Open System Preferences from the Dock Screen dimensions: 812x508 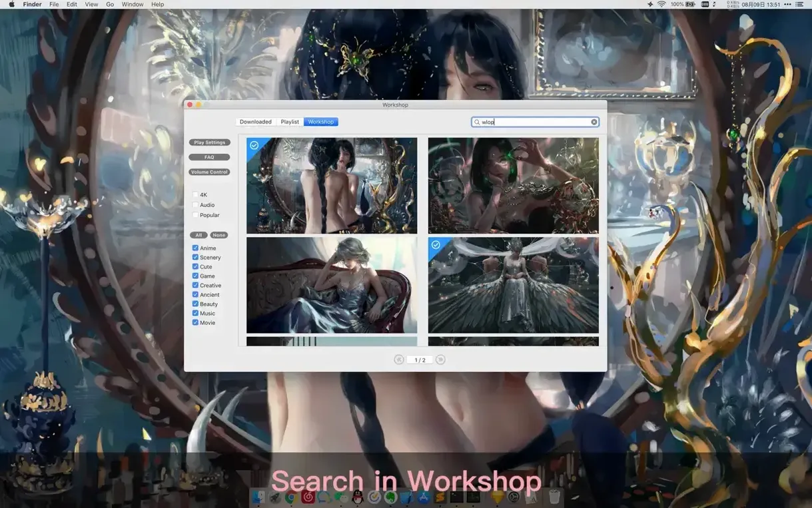click(x=514, y=497)
